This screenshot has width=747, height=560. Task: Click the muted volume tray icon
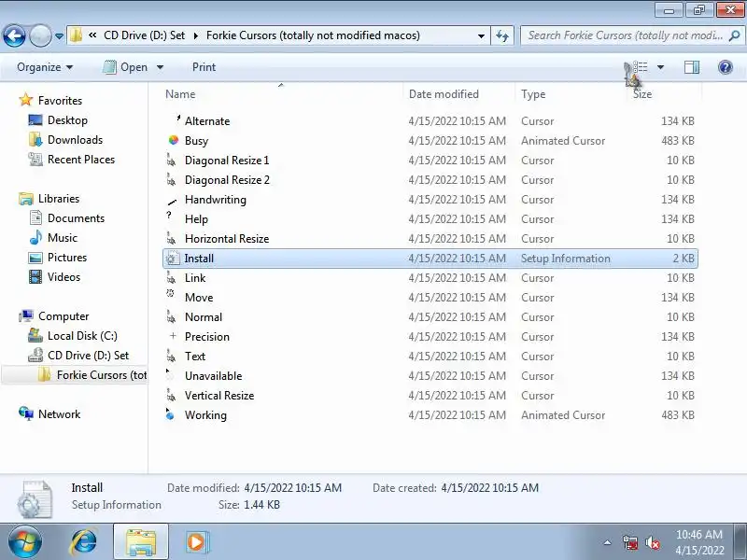pos(653,542)
